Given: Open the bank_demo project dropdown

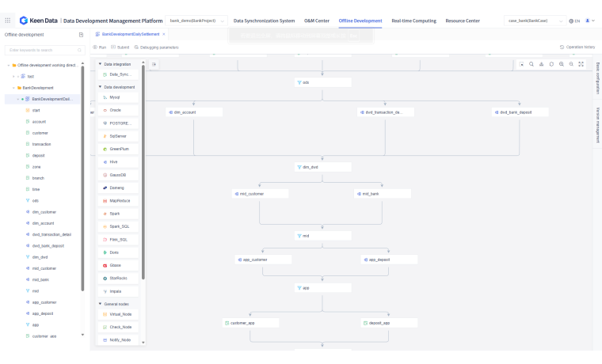Looking at the screenshot, I should [x=196, y=21].
